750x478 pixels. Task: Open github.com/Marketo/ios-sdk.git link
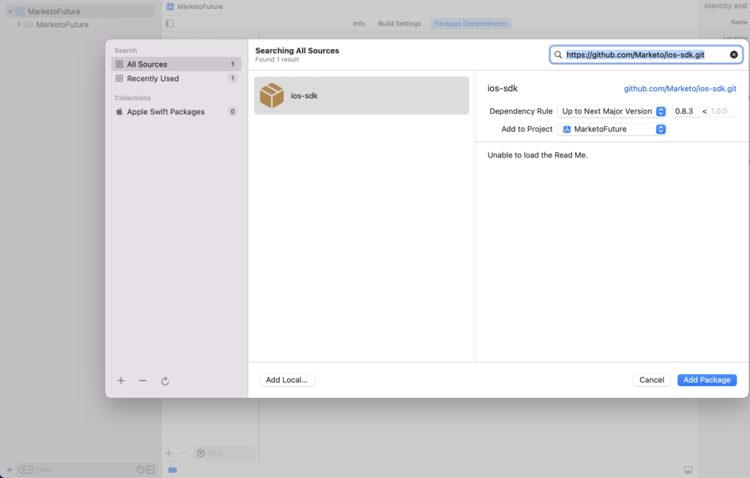click(x=680, y=89)
